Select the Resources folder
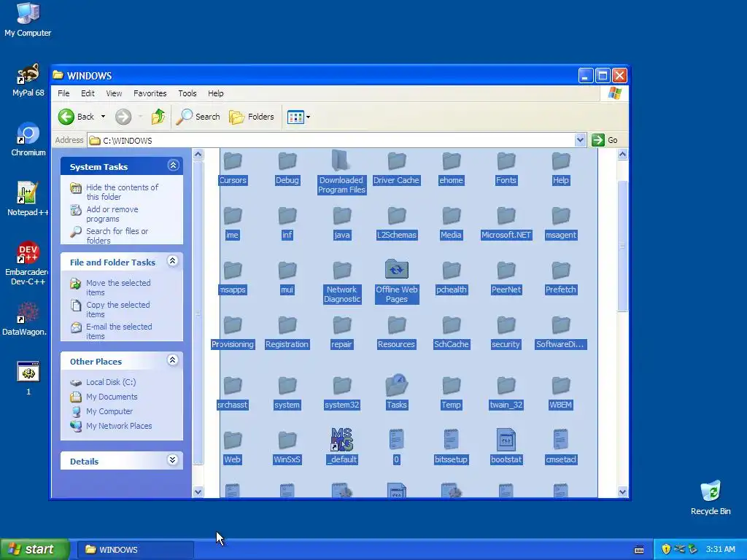The height and width of the screenshot is (560, 747). (396, 332)
